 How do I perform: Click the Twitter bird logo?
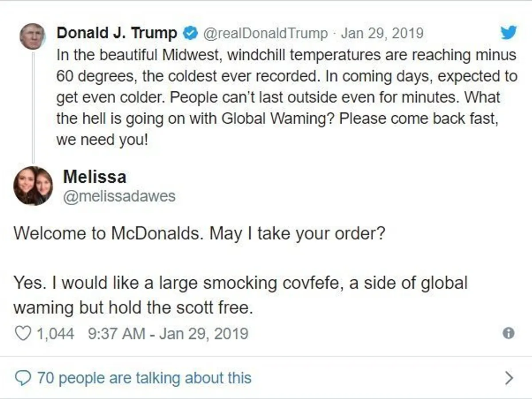coord(509,32)
